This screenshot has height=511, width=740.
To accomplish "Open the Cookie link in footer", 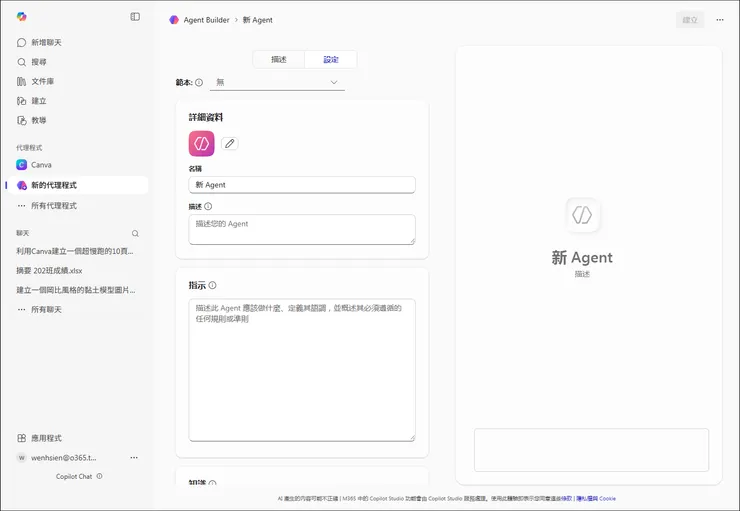I will coord(607,498).
